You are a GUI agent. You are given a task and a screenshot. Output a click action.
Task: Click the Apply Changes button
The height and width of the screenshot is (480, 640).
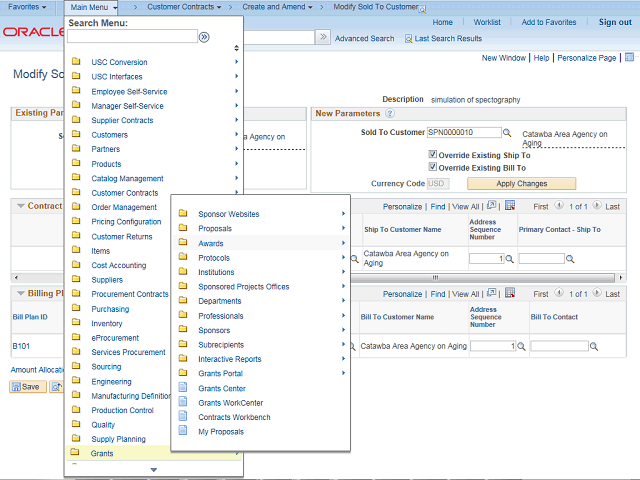tap(521, 184)
